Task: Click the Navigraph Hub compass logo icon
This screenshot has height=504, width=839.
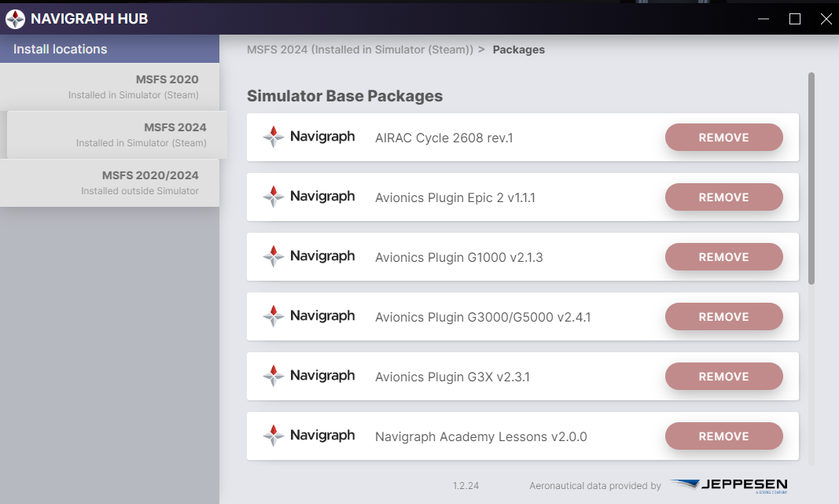Action: click(15, 19)
